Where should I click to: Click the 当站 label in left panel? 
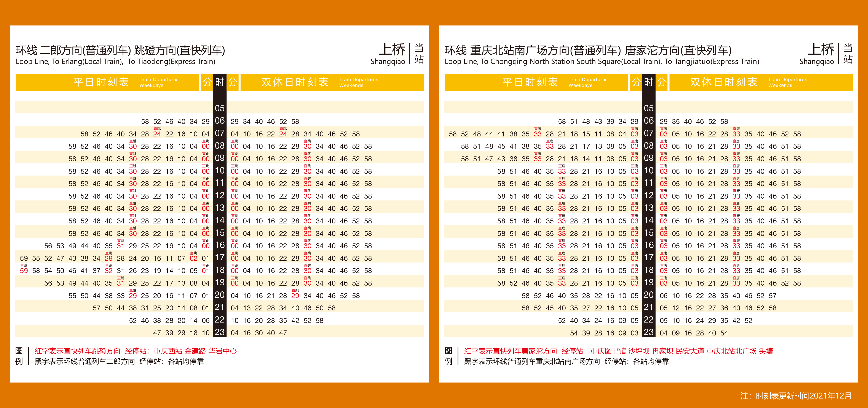(419, 54)
